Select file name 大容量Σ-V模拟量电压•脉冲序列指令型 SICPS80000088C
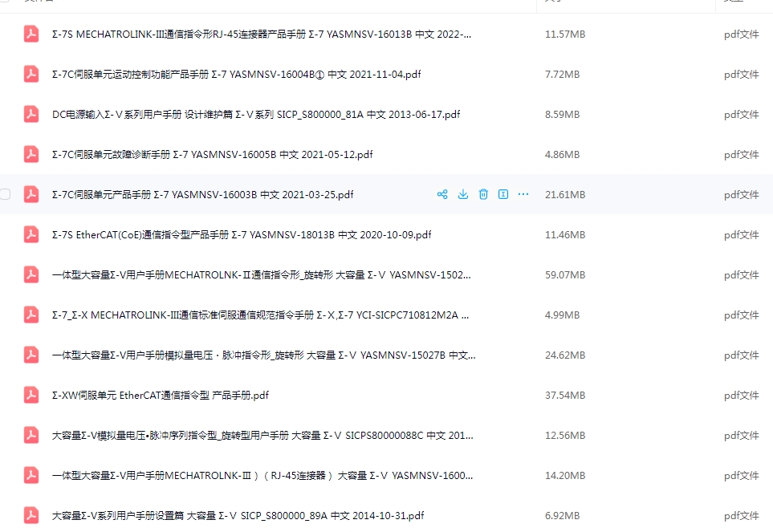The height and width of the screenshot is (532, 773). point(262,436)
